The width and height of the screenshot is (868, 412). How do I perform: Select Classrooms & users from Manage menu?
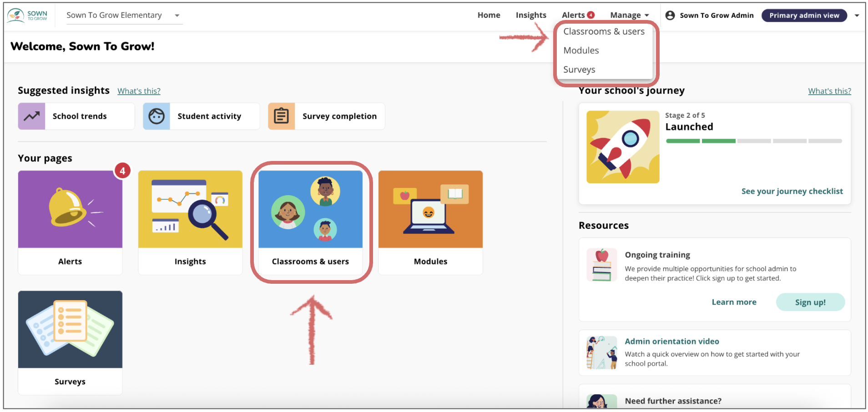click(604, 31)
